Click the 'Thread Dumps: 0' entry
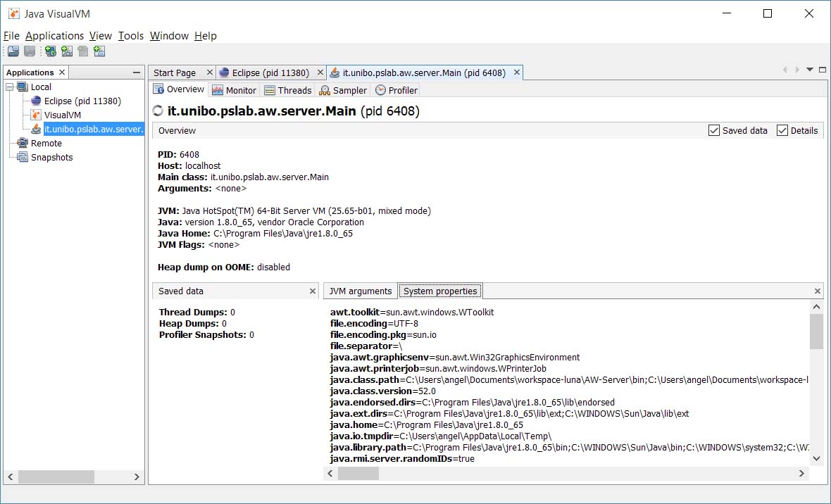 (x=197, y=312)
